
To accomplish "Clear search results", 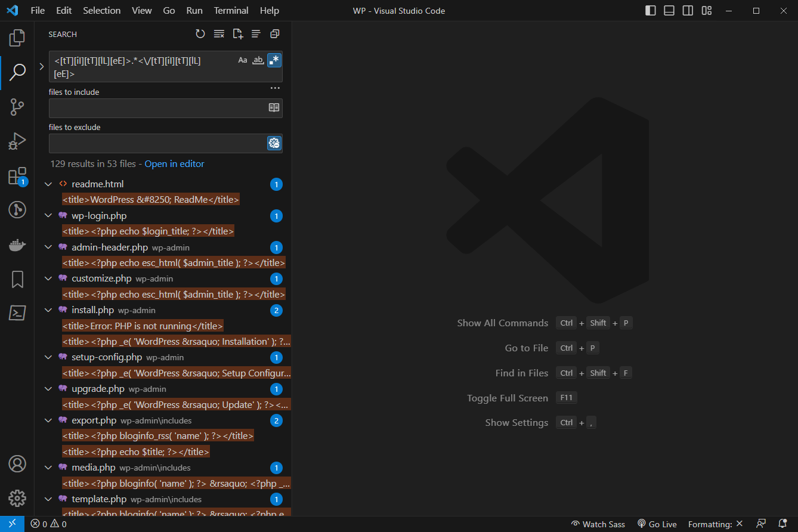I will click(219, 34).
